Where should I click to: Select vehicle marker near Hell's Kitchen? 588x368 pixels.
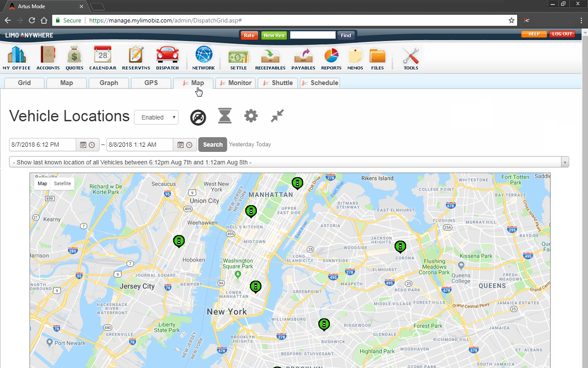click(x=251, y=211)
